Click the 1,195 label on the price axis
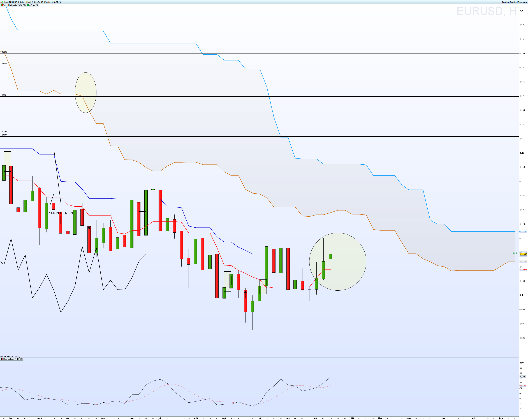Screen dimensions: 528x420 [522, 25]
